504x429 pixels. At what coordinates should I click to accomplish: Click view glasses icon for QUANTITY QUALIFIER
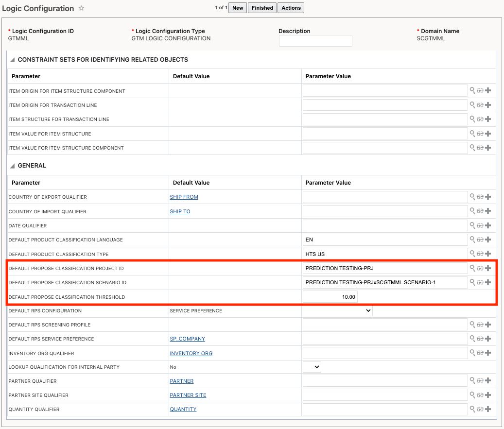480,409
